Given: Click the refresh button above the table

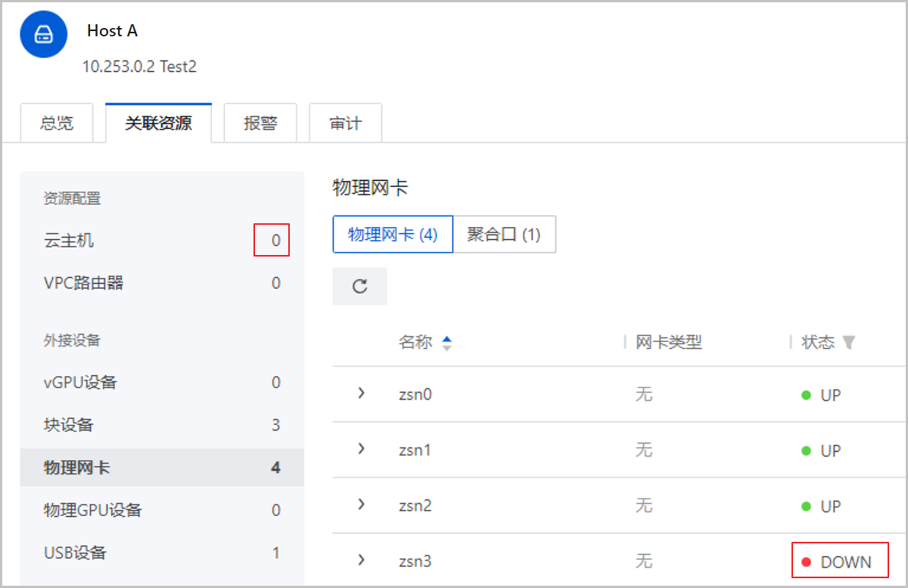Looking at the screenshot, I should tap(360, 286).
